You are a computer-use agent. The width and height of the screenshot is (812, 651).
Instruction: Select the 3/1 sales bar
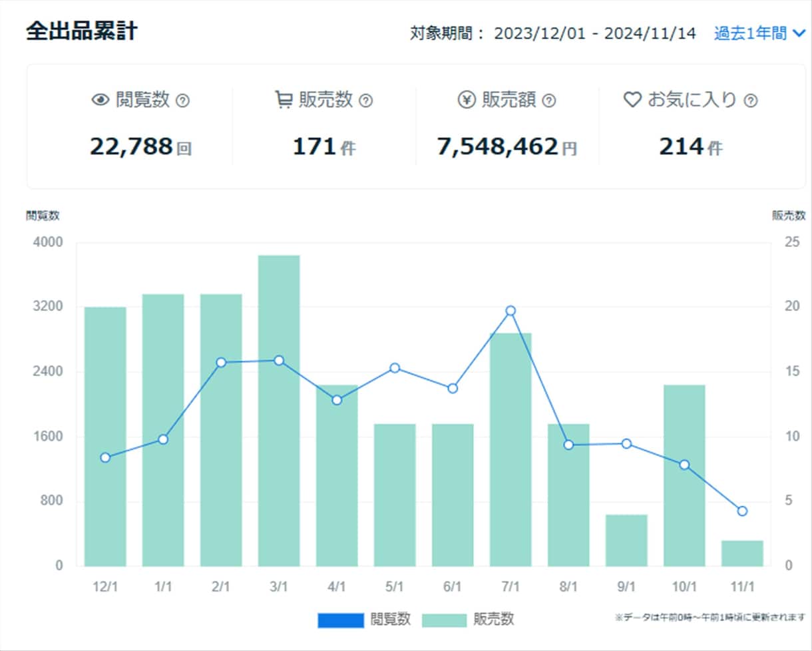(x=279, y=411)
